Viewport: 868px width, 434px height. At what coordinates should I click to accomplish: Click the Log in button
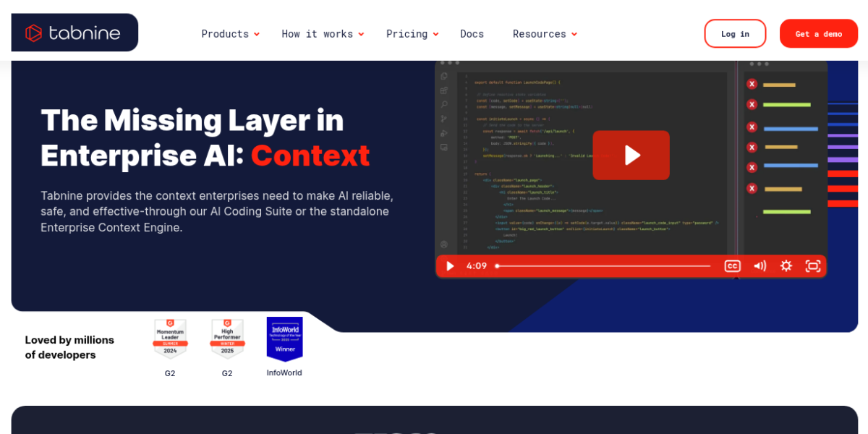click(735, 33)
